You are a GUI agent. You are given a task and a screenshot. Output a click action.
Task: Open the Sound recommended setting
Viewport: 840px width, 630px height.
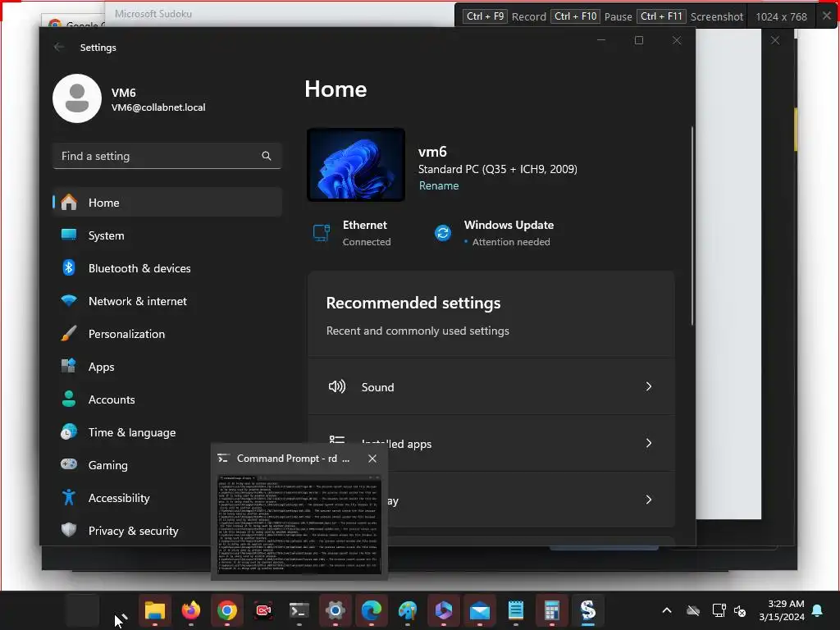(x=491, y=387)
